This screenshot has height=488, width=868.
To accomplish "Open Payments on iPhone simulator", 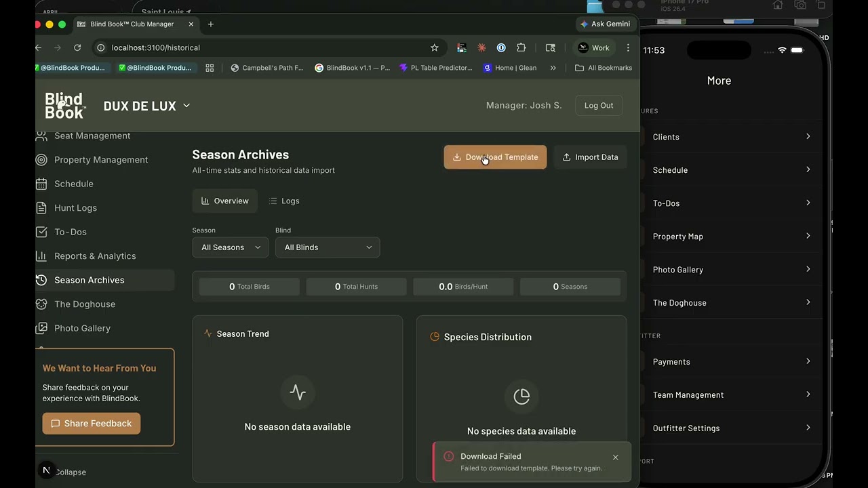I will point(731,362).
